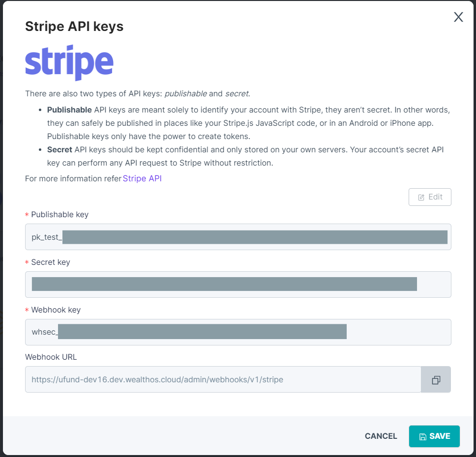Focus the Webhook key input field
This screenshot has width=476, height=457.
pos(238,332)
